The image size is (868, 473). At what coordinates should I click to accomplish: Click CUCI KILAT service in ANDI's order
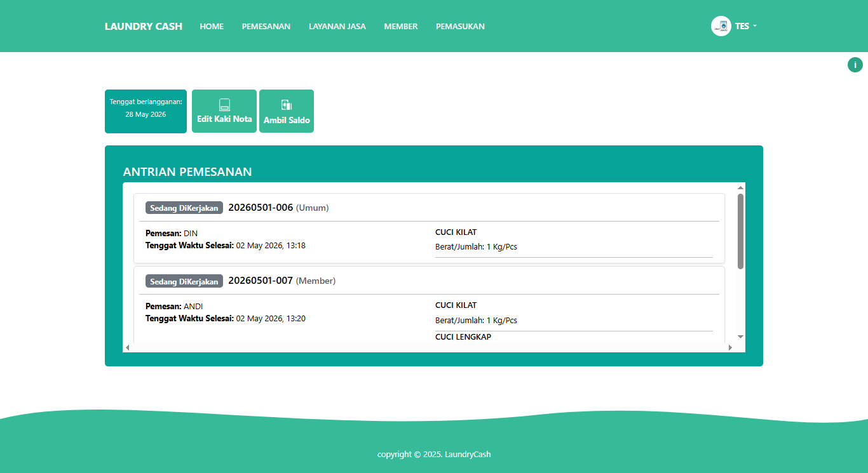click(456, 305)
